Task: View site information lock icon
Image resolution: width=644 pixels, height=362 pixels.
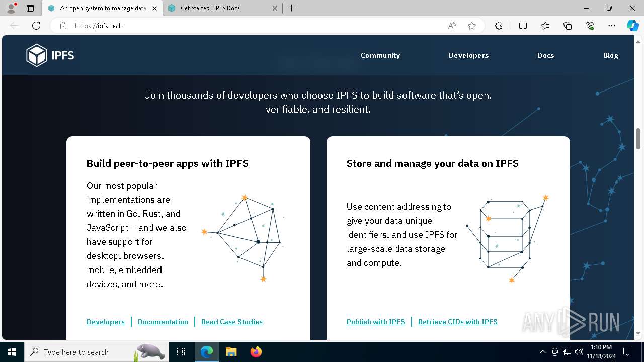Action: coord(63,26)
